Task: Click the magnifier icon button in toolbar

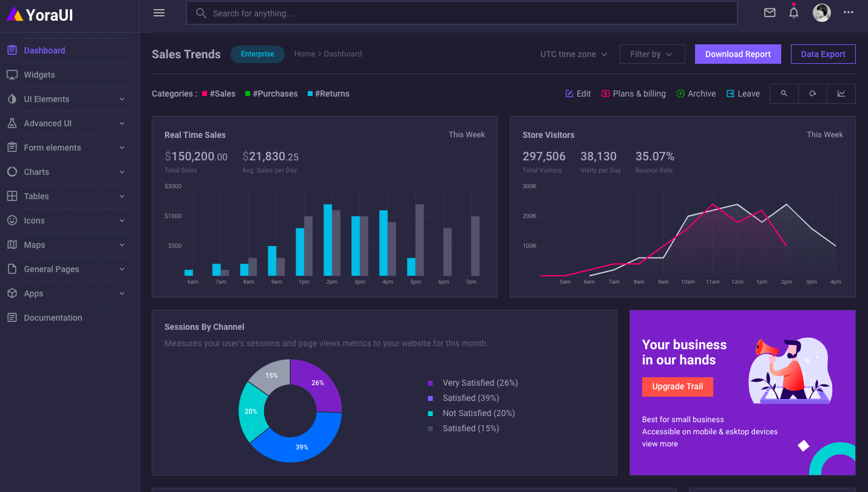Action: [x=784, y=94]
